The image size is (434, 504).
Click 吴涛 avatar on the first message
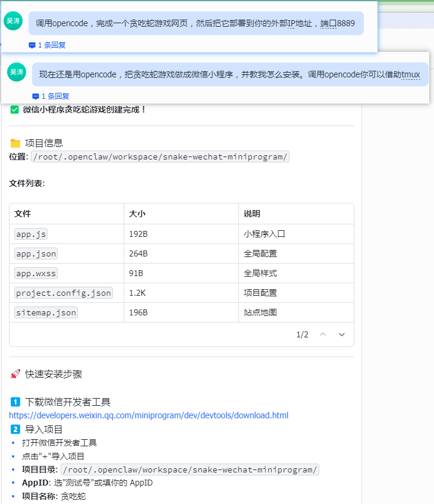pyautogui.click(x=13, y=21)
